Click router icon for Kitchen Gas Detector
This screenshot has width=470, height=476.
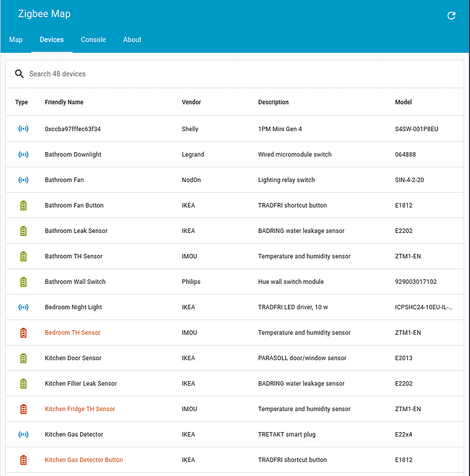(x=24, y=435)
